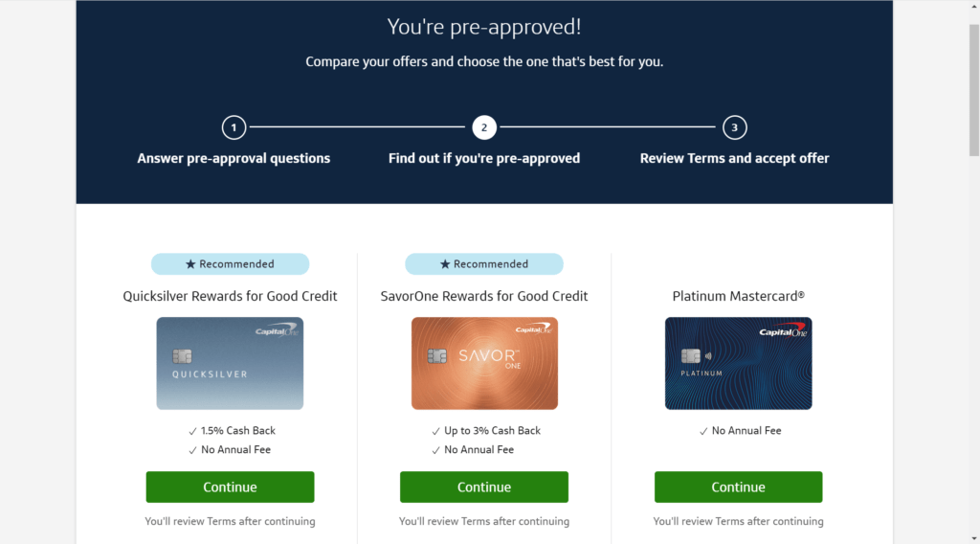Select the Platinum card image
The width and height of the screenshot is (980, 544).
pos(738,363)
